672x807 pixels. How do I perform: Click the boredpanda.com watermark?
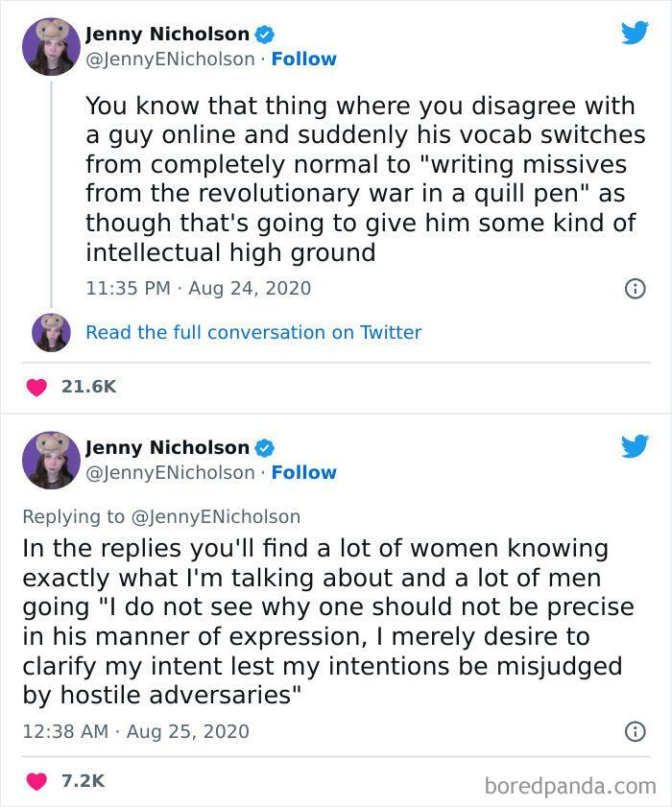568,786
